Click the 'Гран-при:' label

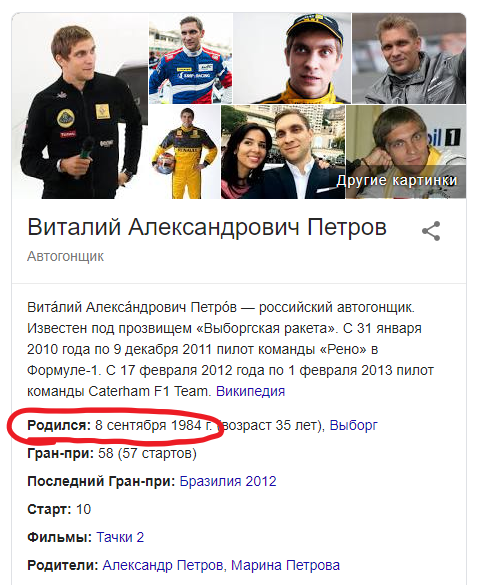pyautogui.click(x=60, y=453)
